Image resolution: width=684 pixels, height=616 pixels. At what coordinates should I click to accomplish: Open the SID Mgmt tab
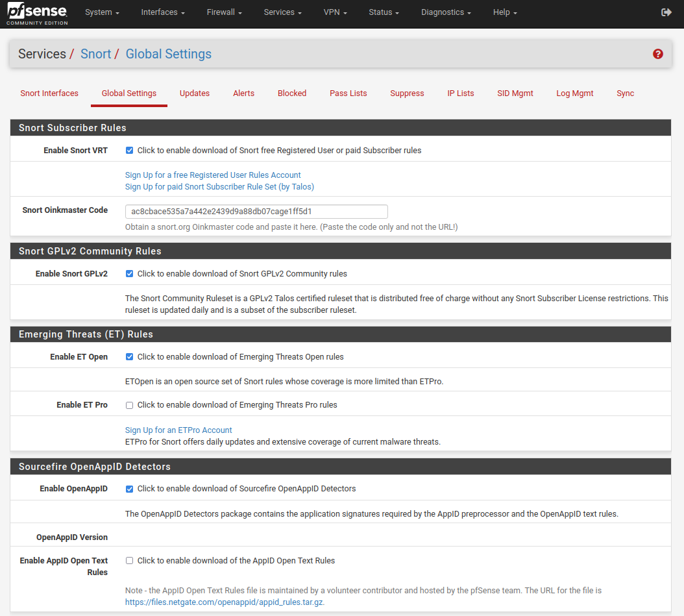click(515, 93)
